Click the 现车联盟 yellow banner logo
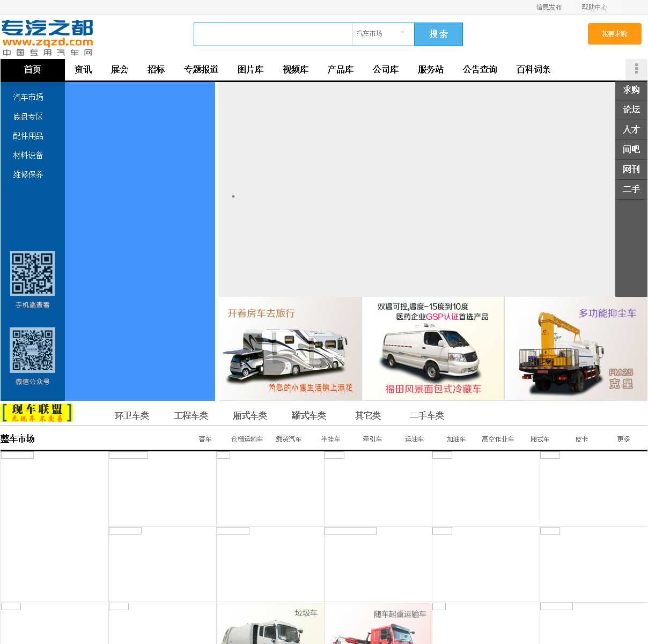 (36, 413)
